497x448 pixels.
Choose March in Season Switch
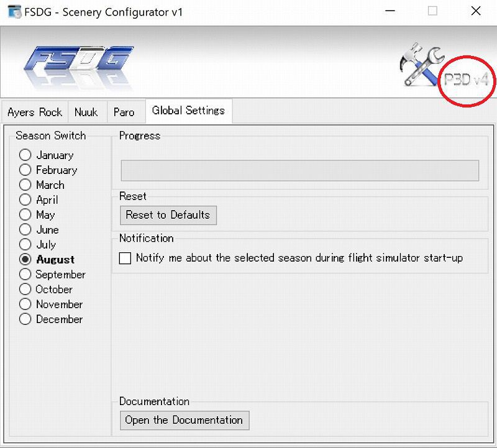(x=25, y=185)
